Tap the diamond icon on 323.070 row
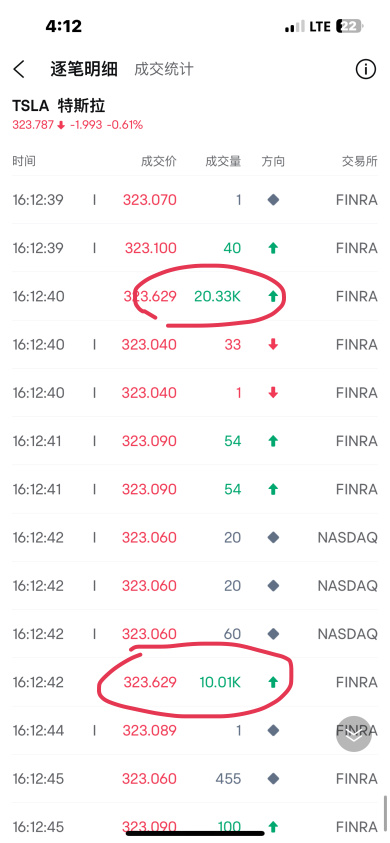 pos(273,200)
